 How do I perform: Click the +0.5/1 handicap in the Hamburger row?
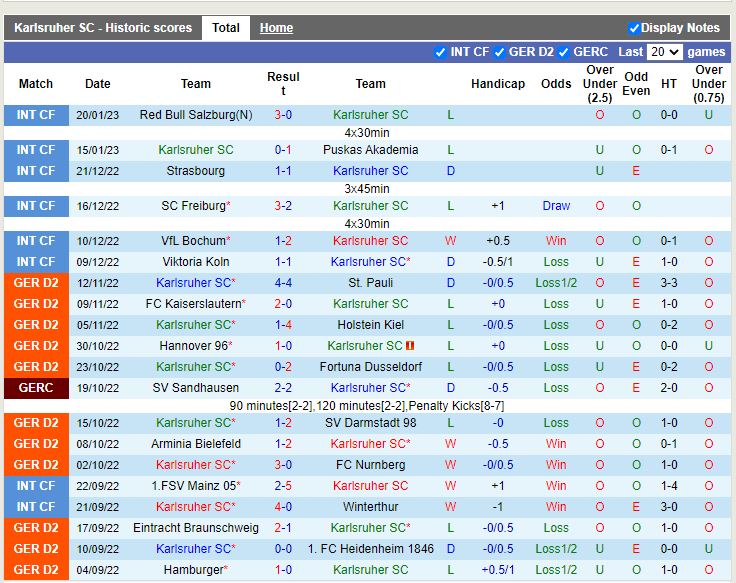click(x=498, y=570)
